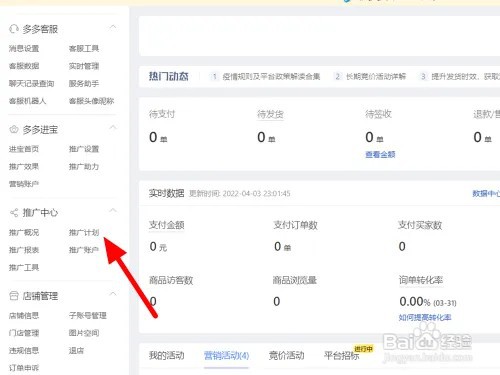Open 聊天记录查询 sidebar entry
Image resolution: width=500 pixels, height=375 pixels.
[x=31, y=83]
